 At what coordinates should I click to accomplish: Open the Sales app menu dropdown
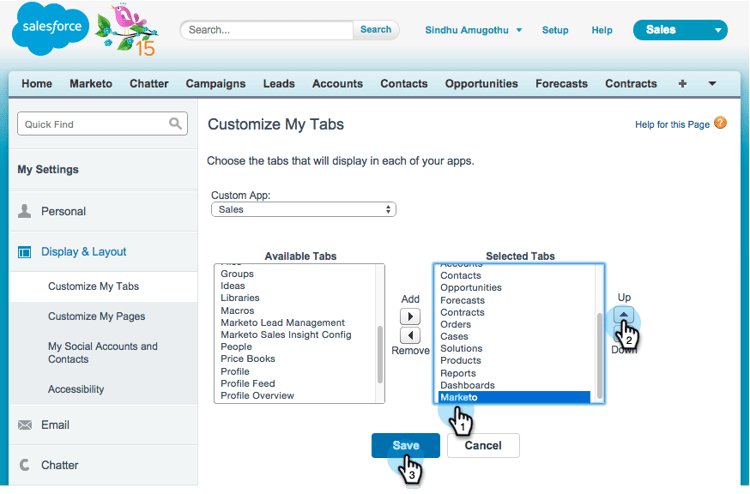pos(680,30)
